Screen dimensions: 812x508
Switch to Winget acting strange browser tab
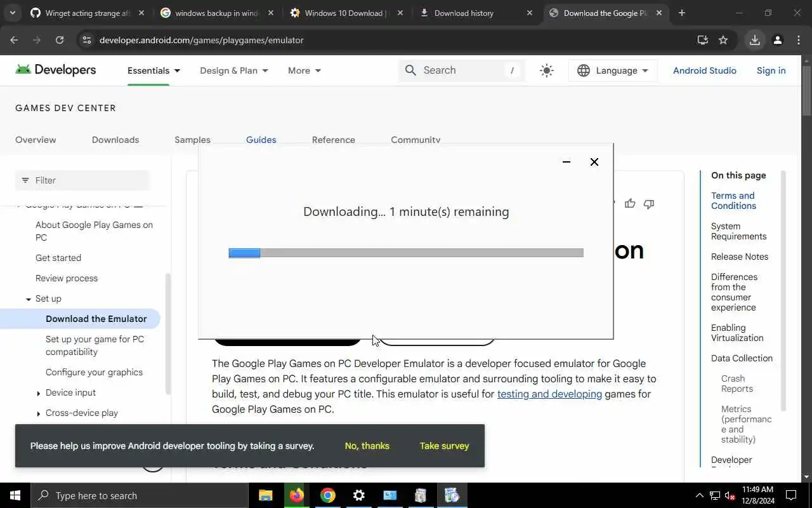click(x=88, y=13)
